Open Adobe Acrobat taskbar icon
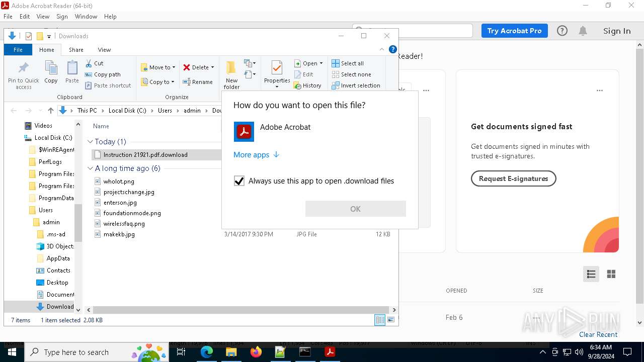644x362 pixels. [x=330, y=352]
